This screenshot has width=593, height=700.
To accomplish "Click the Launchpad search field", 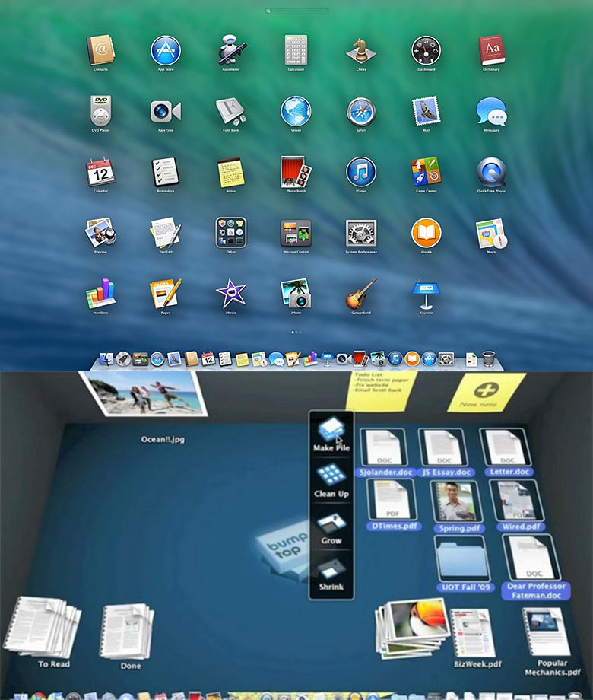I will pyautogui.click(x=296, y=10).
